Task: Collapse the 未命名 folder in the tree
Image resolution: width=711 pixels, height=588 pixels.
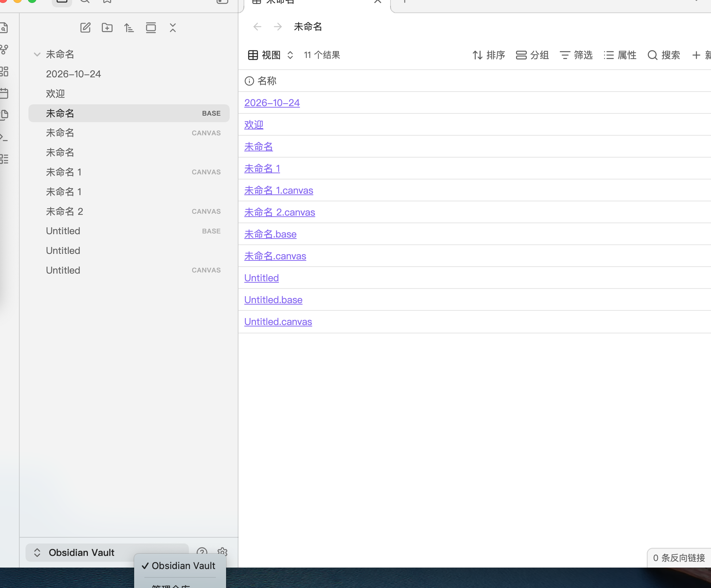Action: [x=37, y=54]
